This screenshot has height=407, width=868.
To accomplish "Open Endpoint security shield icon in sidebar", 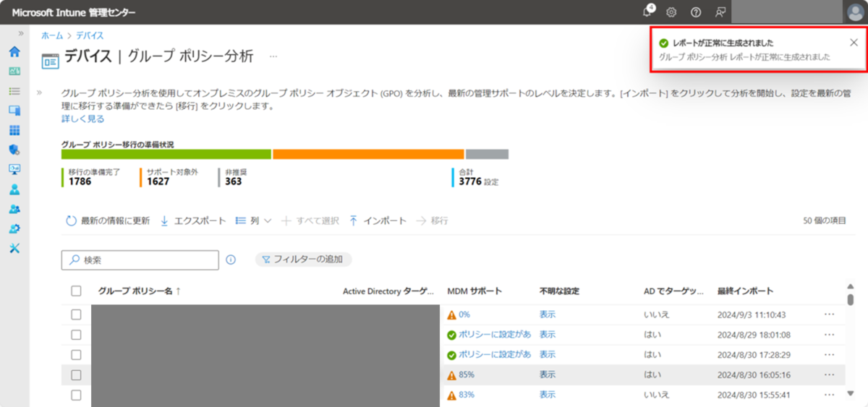I will coord(14,150).
